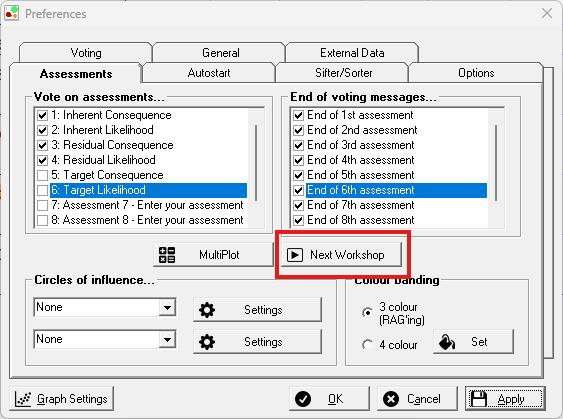This screenshot has height=419, width=563.
Task: Uncheck 1: Inherent Consequence assessment
Action: pyautogui.click(x=42, y=115)
